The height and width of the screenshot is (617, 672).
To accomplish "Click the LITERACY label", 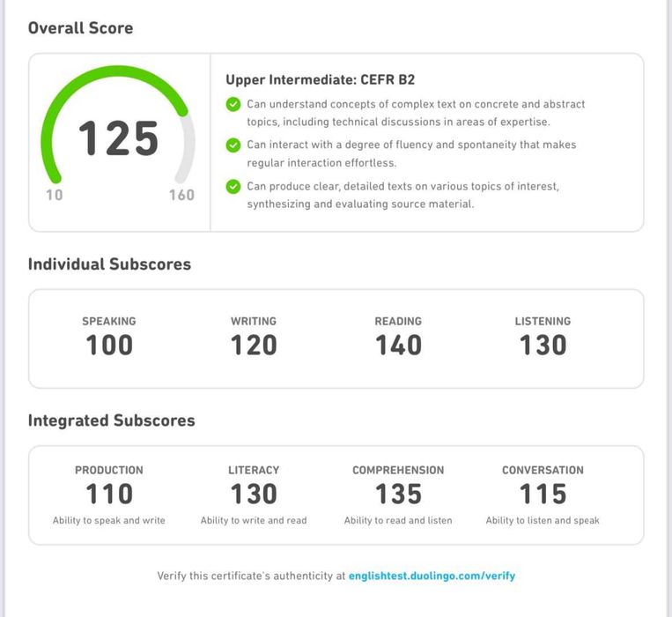I will [x=254, y=470].
